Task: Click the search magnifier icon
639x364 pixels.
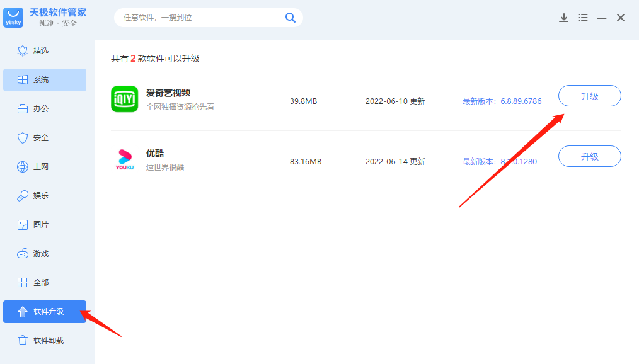Action: click(x=290, y=18)
